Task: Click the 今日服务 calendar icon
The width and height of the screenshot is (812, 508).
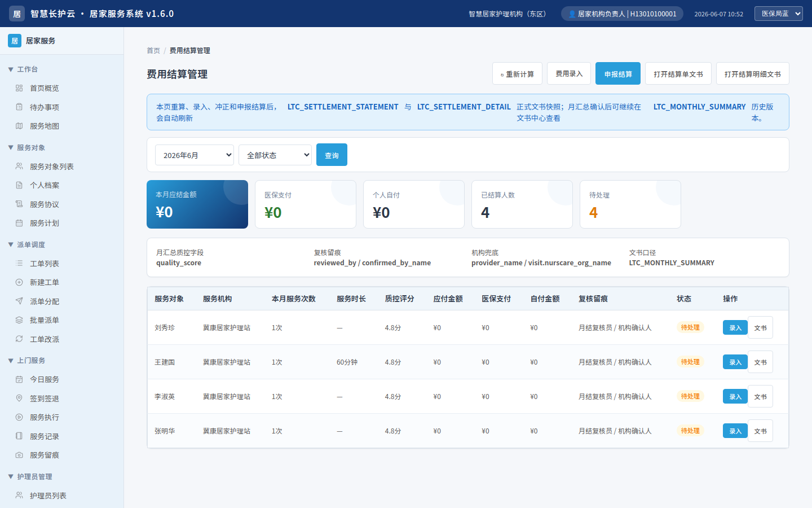Action: tap(19, 379)
